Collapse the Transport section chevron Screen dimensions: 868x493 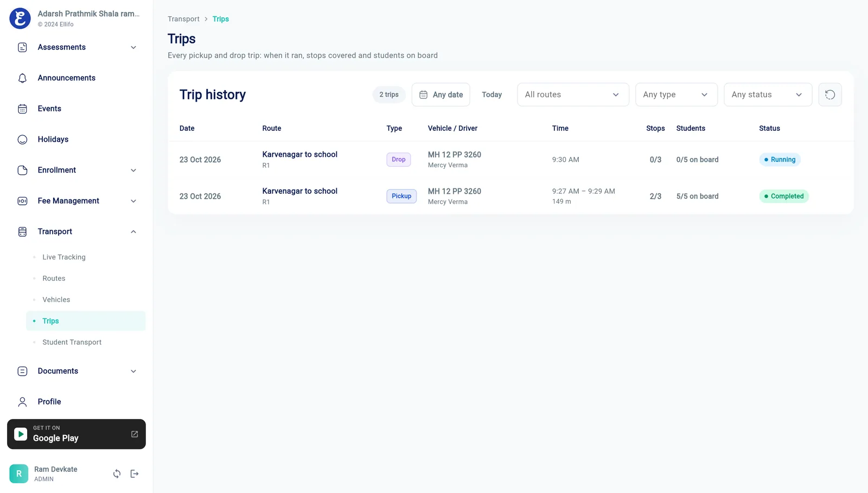point(133,232)
